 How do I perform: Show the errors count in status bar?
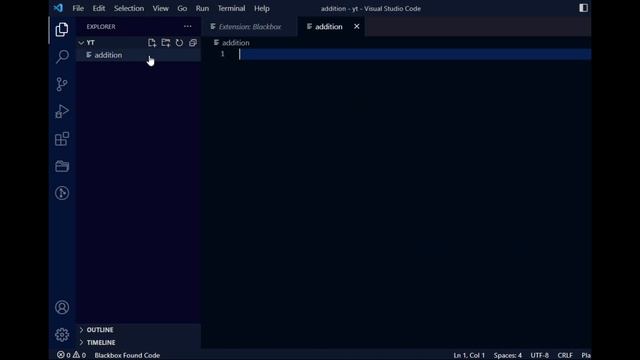pos(63,355)
